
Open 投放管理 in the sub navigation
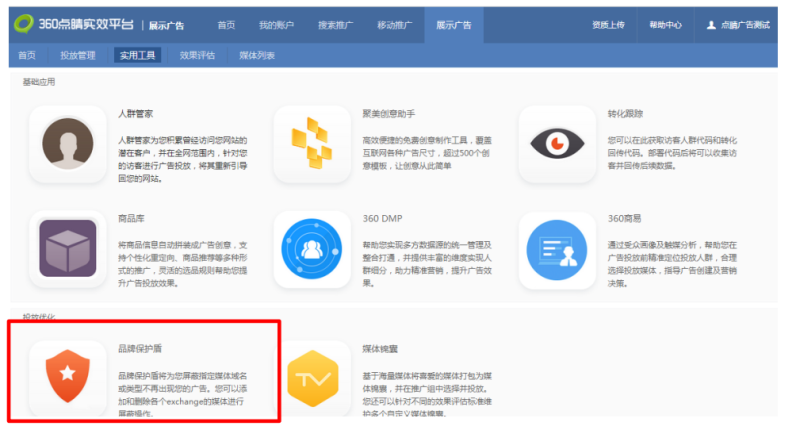point(79,56)
